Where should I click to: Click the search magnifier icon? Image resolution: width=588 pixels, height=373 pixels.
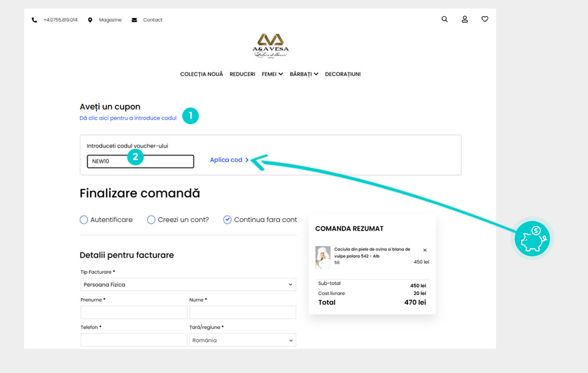tap(444, 19)
